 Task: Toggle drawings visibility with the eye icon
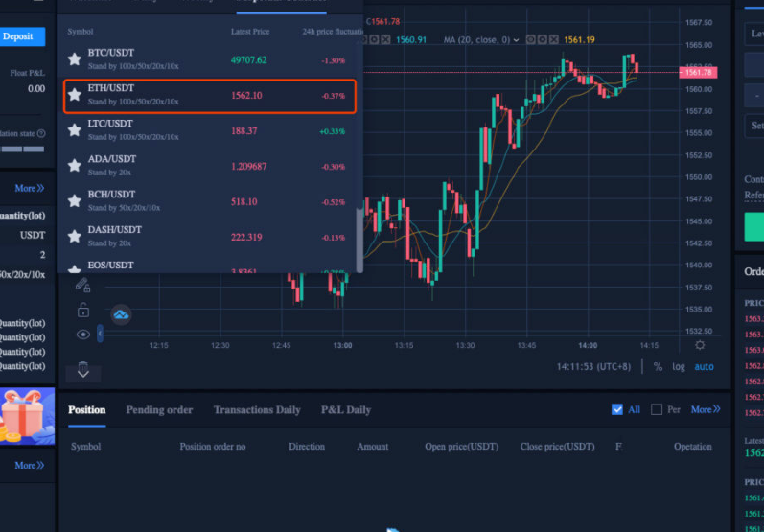pos(83,335)
